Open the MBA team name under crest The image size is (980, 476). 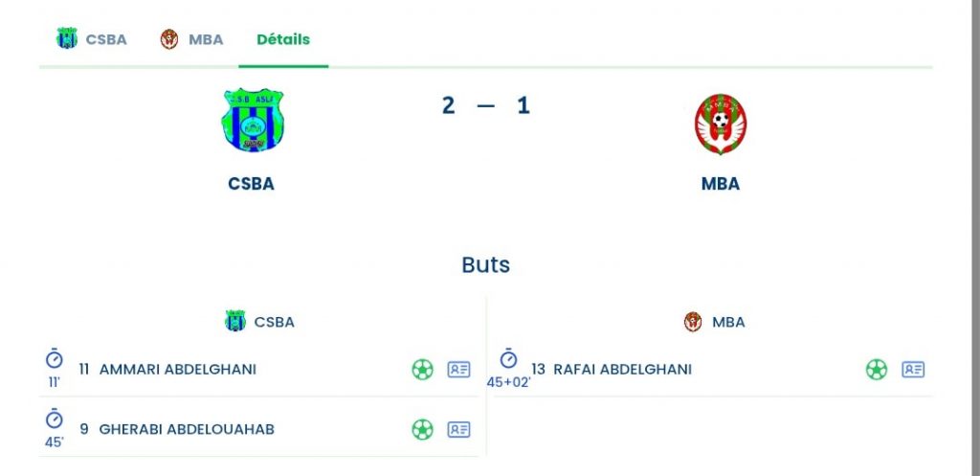[x=721, y=184]
